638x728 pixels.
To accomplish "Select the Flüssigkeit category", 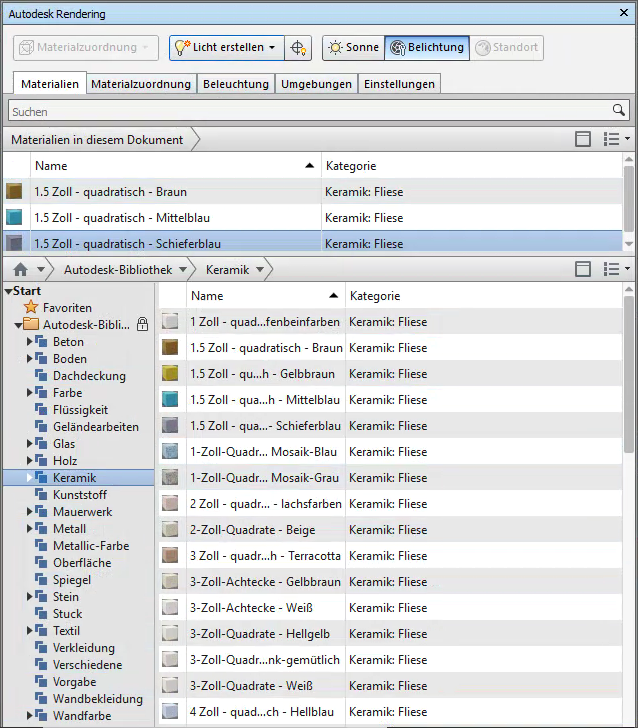I will [x=80, y=410].
